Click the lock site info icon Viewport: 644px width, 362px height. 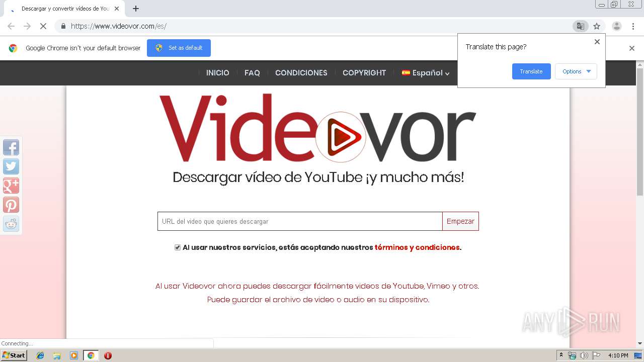(x=63, y=26)
